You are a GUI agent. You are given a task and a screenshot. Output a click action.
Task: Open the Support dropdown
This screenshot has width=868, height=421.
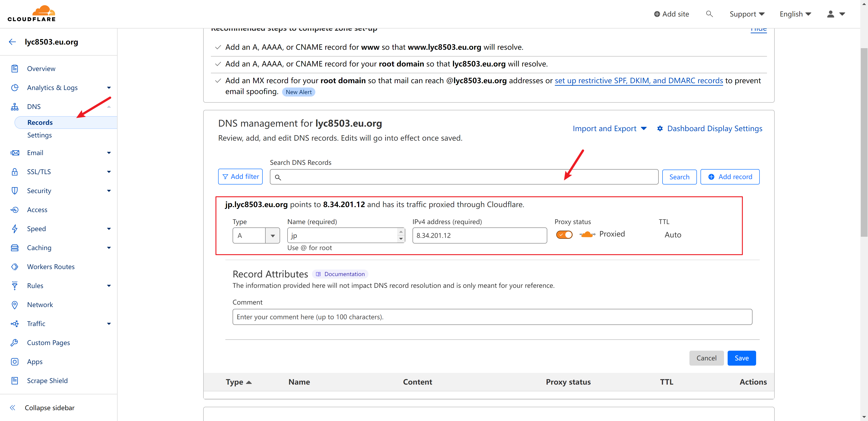747,14
